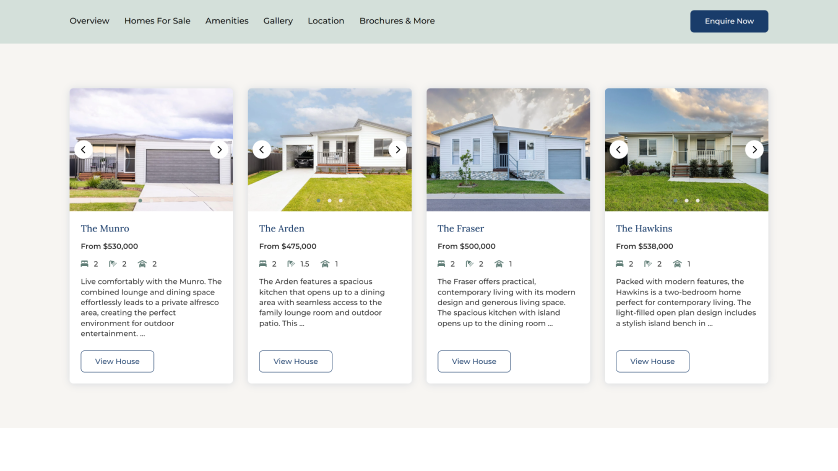Click The Fraser bathroom icon
The image size is (838, 471).
pyautogui.click(x=469, y=264)
